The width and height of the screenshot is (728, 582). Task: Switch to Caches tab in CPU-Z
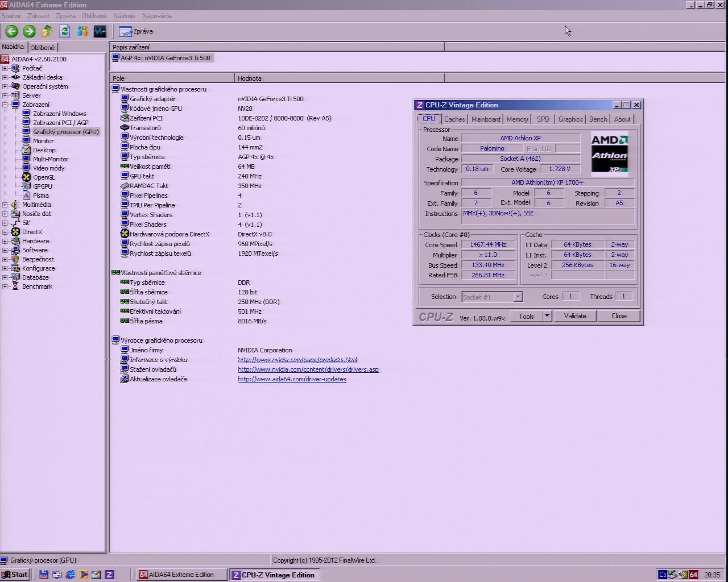click(454, 119)
